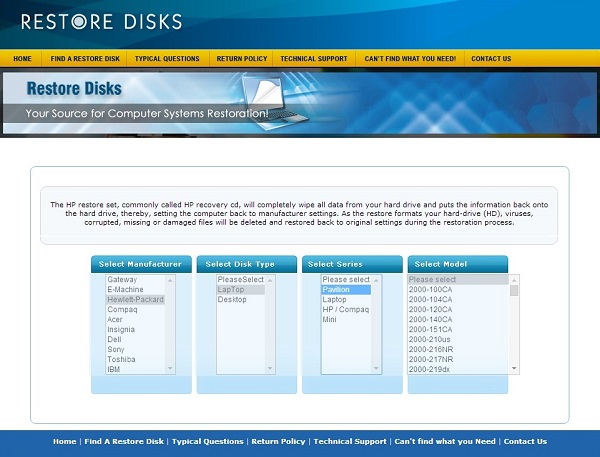Image resolution: width=600 pixels, height=457 pixels.
Task: Click footer Find A Restore Disk link
Action: coord(124,441)
